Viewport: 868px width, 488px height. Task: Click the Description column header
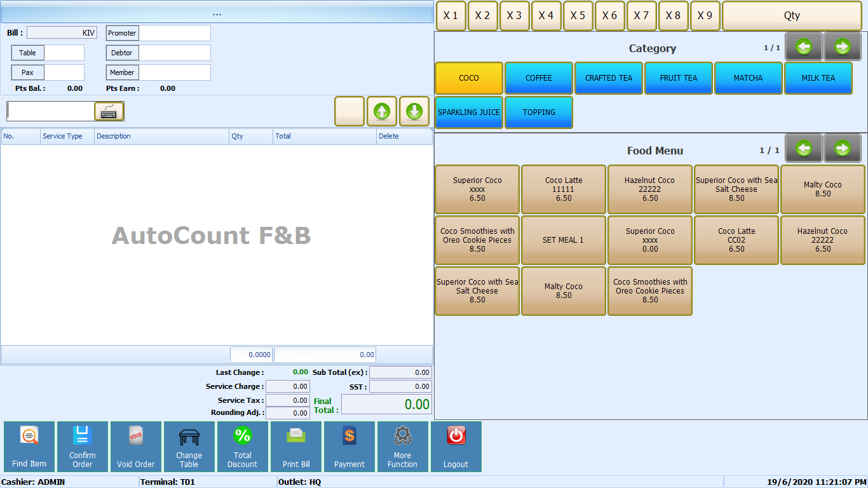(162, 136)
